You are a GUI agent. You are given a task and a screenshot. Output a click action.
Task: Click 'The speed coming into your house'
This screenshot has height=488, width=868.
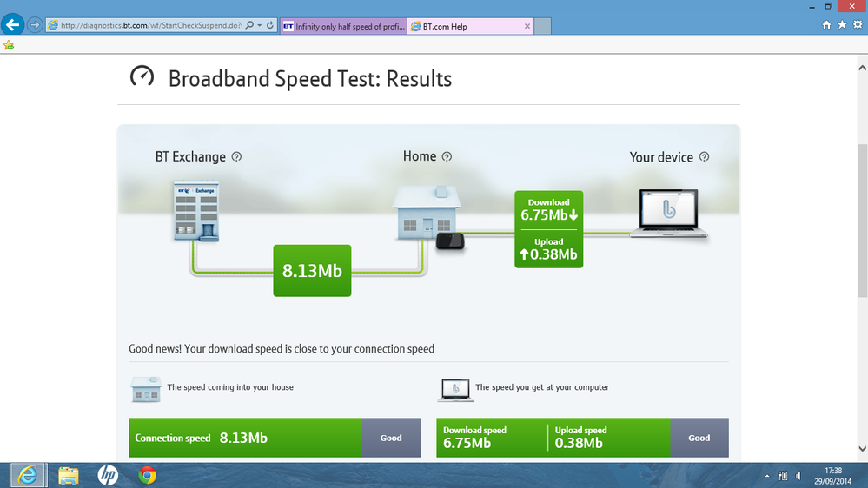(230, 387)
